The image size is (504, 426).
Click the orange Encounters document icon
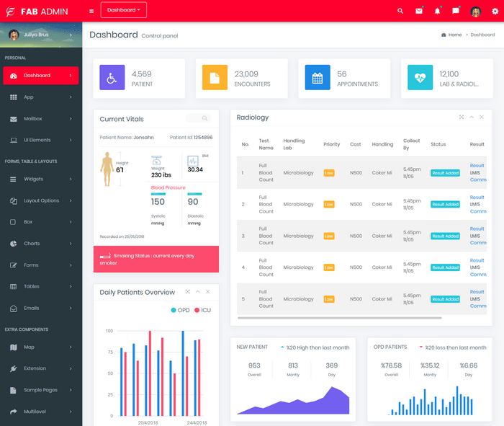[x=215, y=78]
